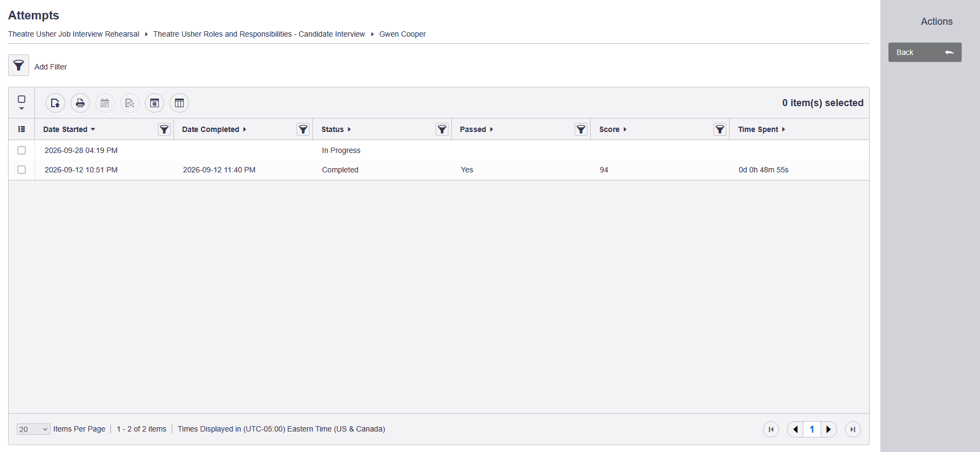
Task: Filter the Passed column
Action: pos(581,129)
